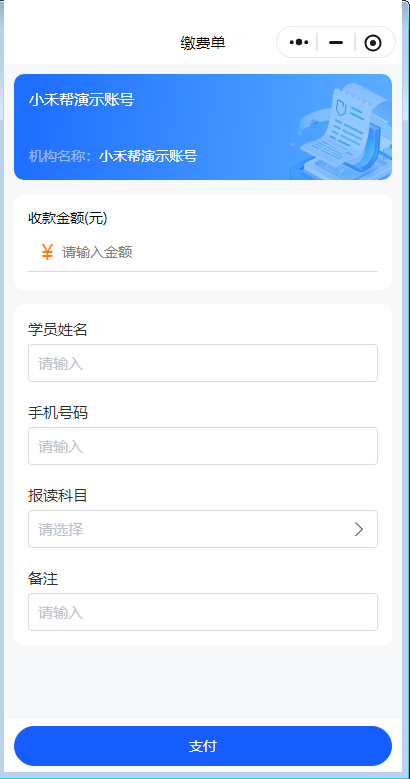Open the 报读科目 请选择 selector
The height and width of the screenshot is (779, 410).
203,529
